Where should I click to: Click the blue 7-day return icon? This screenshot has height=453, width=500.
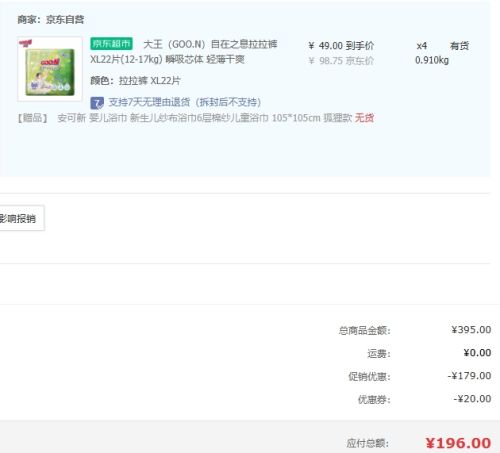pos(97,103)
